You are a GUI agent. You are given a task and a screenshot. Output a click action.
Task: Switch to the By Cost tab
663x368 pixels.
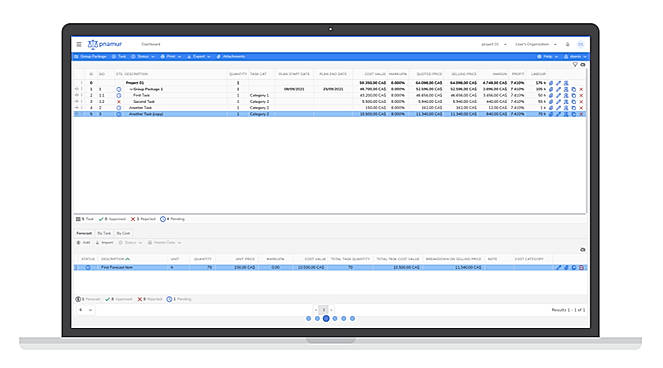click(x=123, y=233)
